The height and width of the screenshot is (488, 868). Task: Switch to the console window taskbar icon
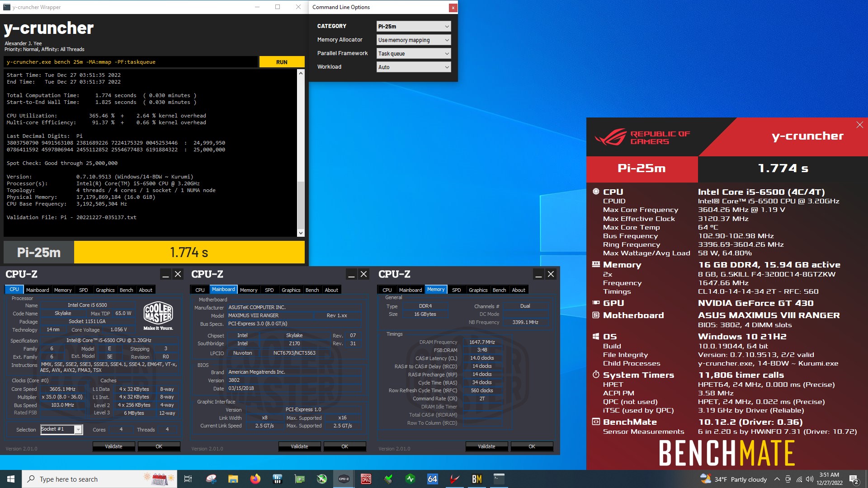[x=499, y=479]
